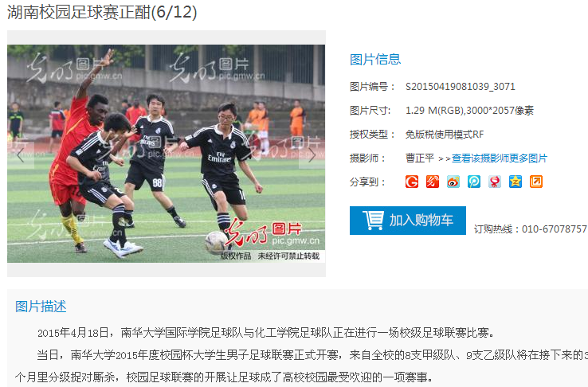Share to Sina Weibo

coord(453,182)
